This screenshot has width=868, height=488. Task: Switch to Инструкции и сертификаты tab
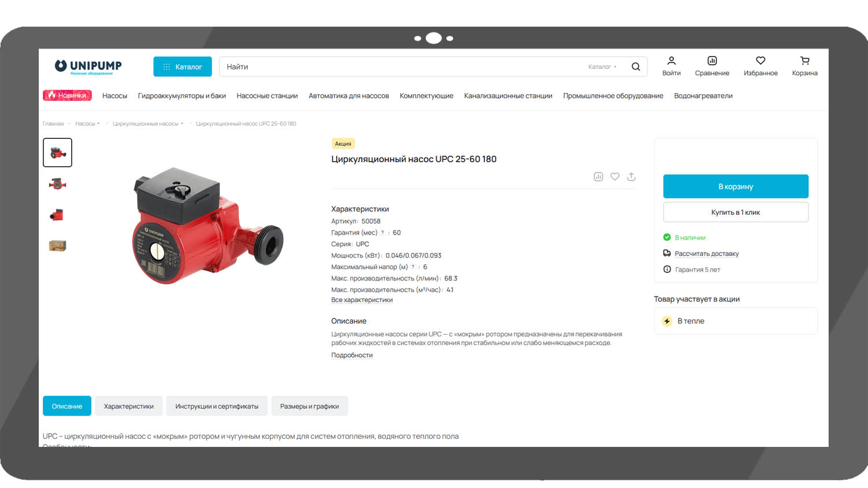216,406
